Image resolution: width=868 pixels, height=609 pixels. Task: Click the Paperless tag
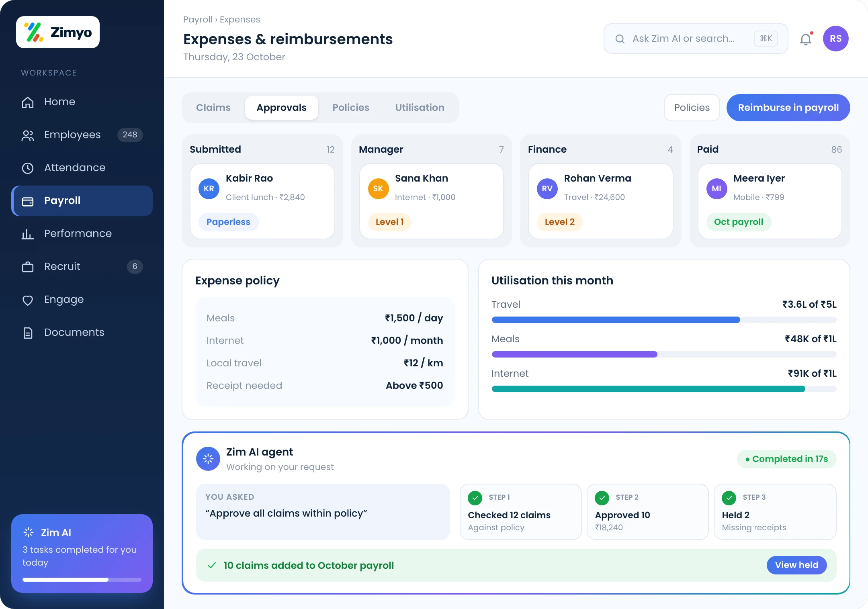(x=228, y=222)
